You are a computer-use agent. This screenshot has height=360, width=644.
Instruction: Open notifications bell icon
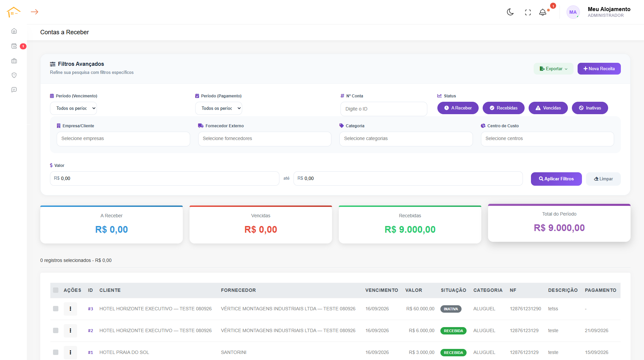[543, 12]
